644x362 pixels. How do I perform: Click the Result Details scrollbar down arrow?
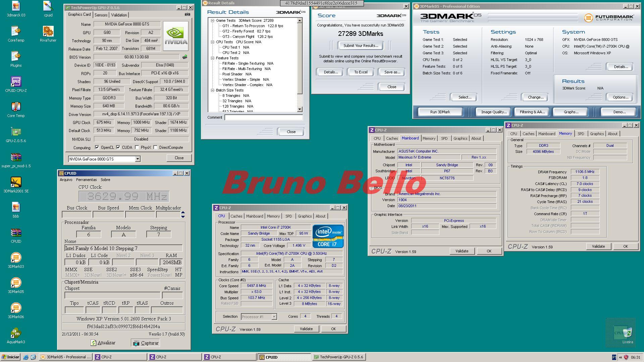pyautogui.click(x=300, y=109)
